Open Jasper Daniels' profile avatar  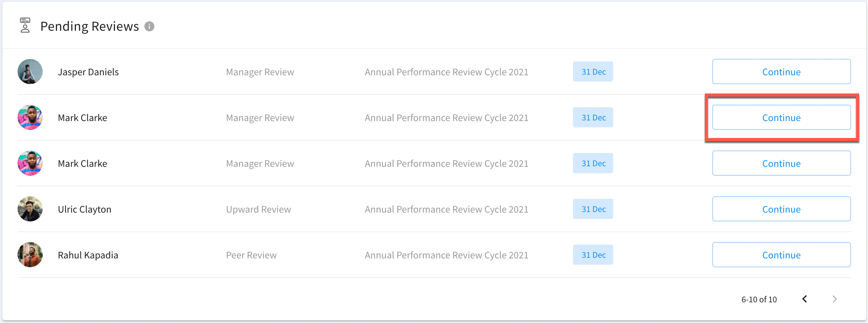[30, 71]
